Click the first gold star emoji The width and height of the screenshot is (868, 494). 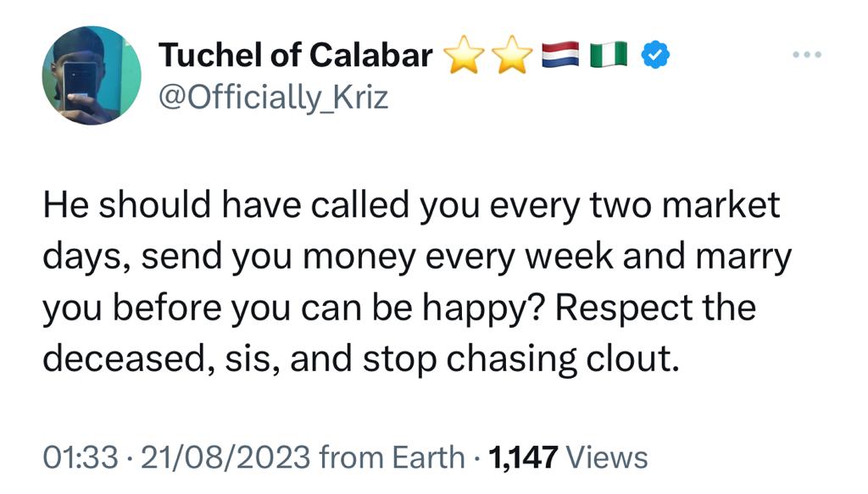pyautogui.click(x=464, y=55)
